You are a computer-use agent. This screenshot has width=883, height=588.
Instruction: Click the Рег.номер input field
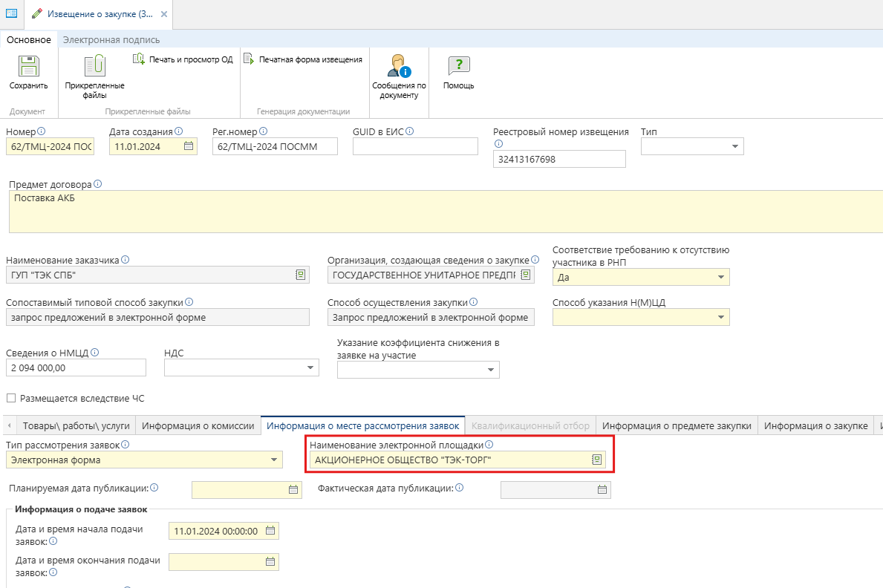275,146
